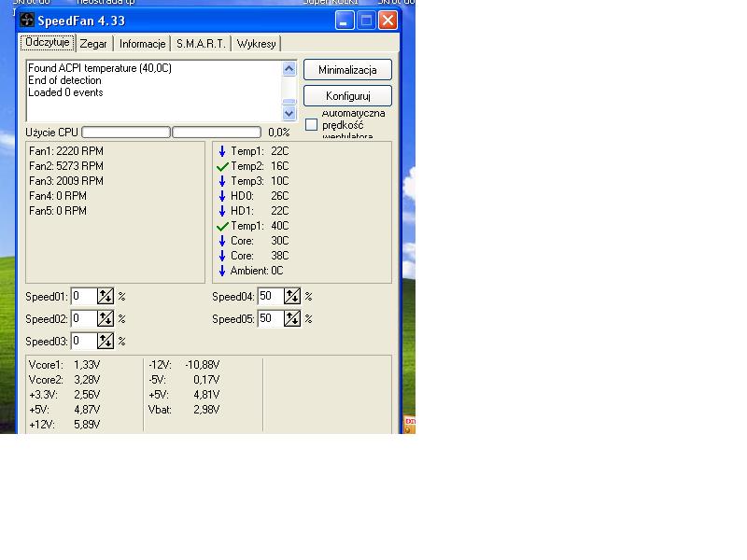Image resolution: width=747 pixels, height=560 pixels.
Task: Click the Speed01 value field
Action: [x=84, y=296]
